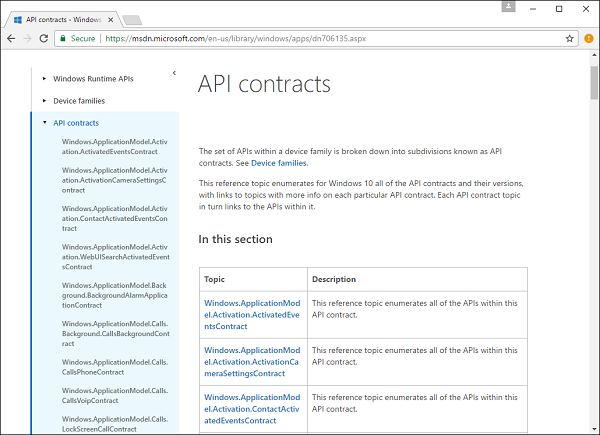Collapse the sidebar with the chevron
Screen dimensions: 600x435
click(x=174, y=73)
